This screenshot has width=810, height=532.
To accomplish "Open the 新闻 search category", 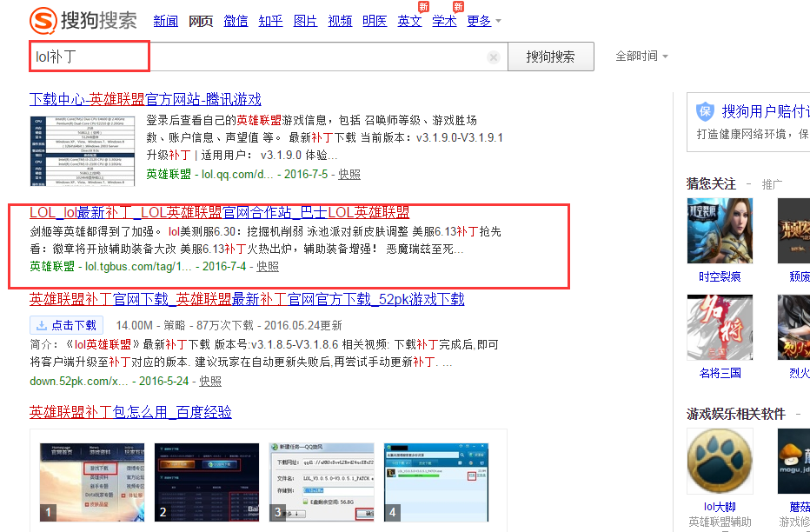I will 166,21.
